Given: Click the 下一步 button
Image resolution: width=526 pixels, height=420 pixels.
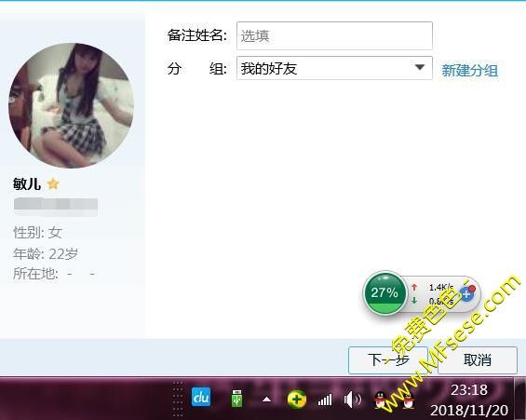Looking at the screenshot, I should (x=388, y=360).
